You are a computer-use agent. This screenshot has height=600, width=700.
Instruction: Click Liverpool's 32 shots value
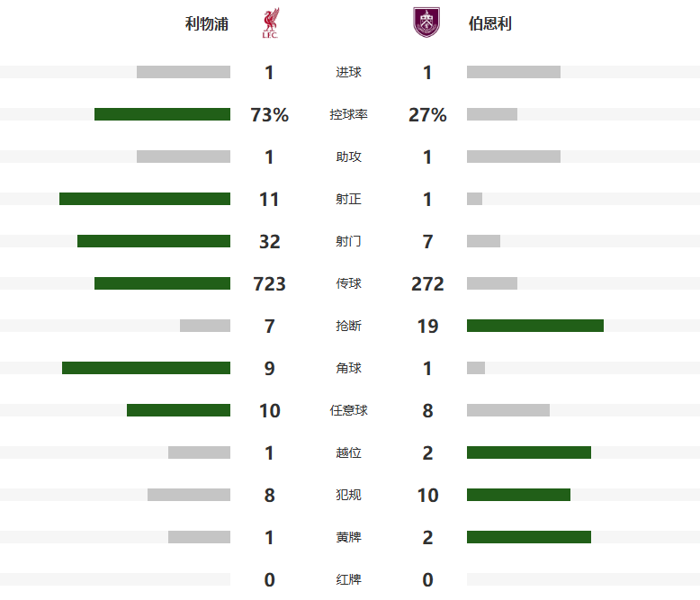pyautogui.click(x=269, y=242)
